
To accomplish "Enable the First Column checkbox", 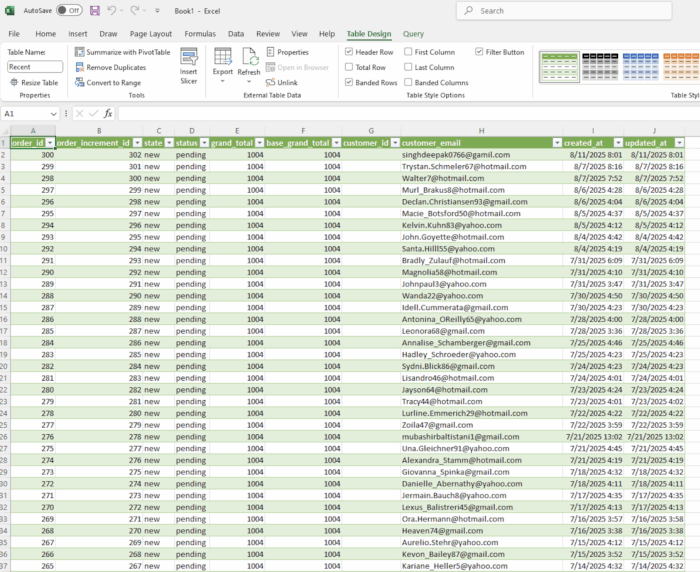I will pos(408,52).
